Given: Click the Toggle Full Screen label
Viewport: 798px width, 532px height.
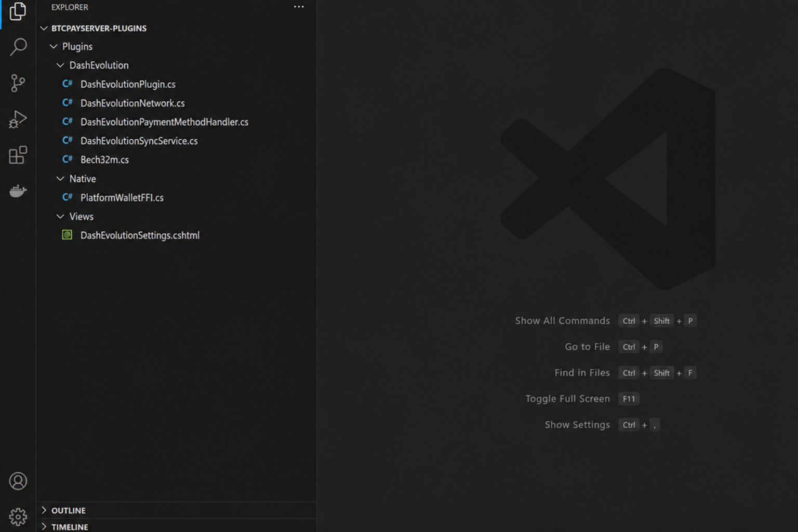Looking at the screenshot, I should pyautogui.click(x=567, y=398).
